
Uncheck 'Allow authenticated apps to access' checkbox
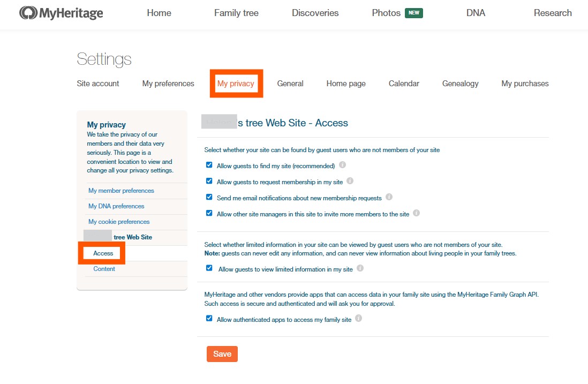(209, 319)
